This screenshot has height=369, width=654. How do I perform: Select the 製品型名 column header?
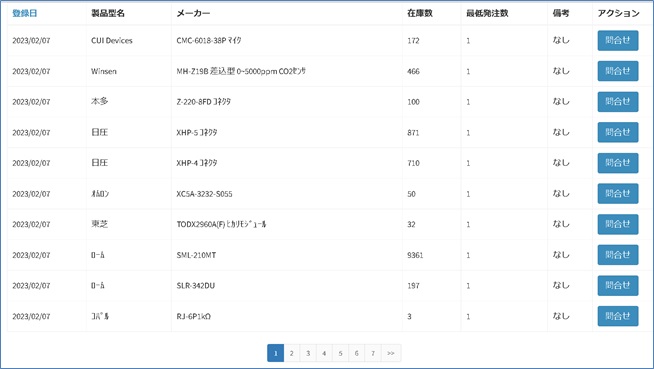pyautogui.click(x=108, y=13)
